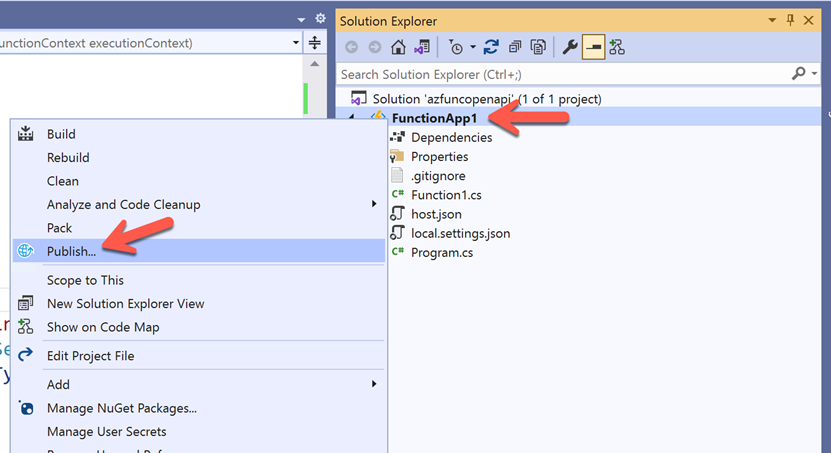This screenshot has width=831, height=453.
Task: Click the View Class Diagram code map icon
Action: click(617, 47)
